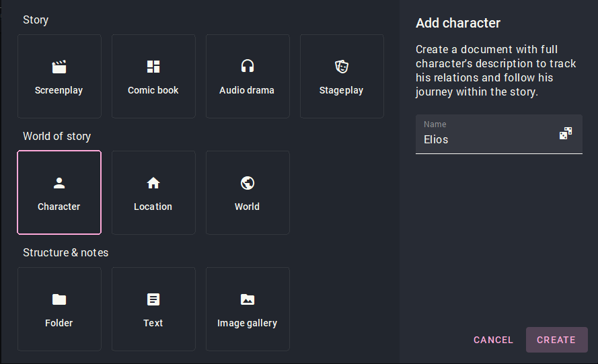Select the Screenplay clapperboard icon
The width and height of the screenshot is (598, 364).
(x=59, y=67)
